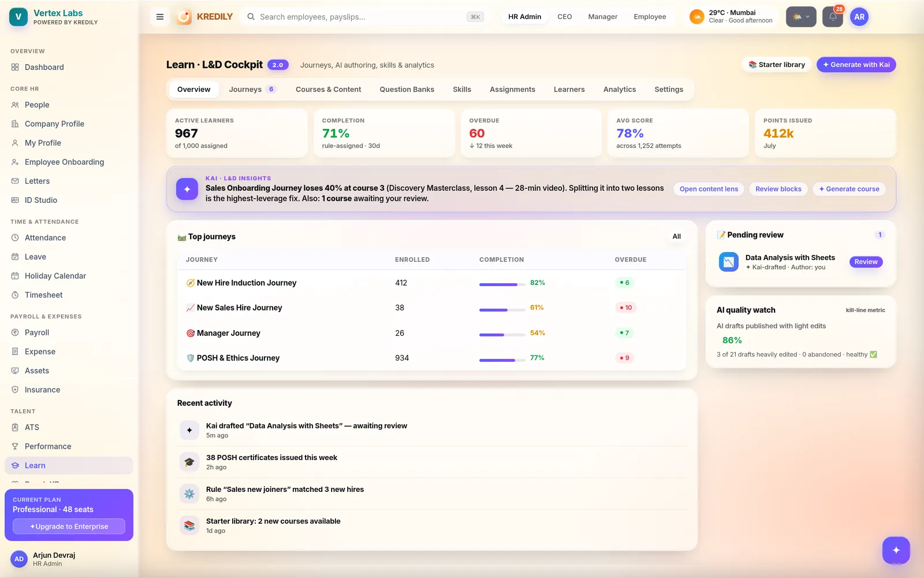Click the Payroll sidebar icon
Viewport: 924px width, 578px height.
click(x=15, y=332)
